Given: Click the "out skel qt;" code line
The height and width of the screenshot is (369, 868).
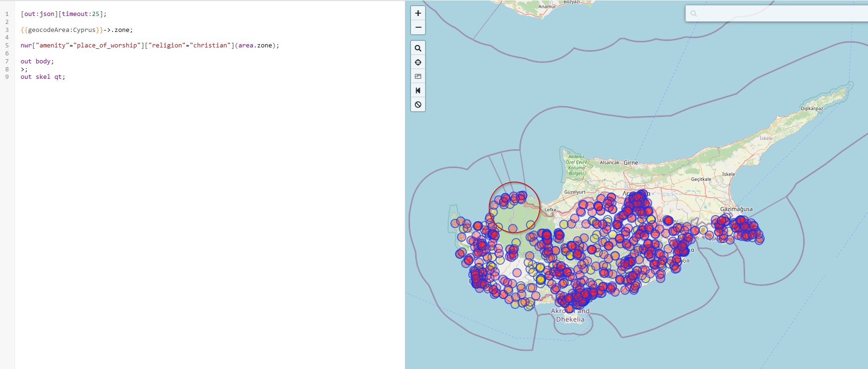Looking at the screenshot, I should [x=43, y=77].
